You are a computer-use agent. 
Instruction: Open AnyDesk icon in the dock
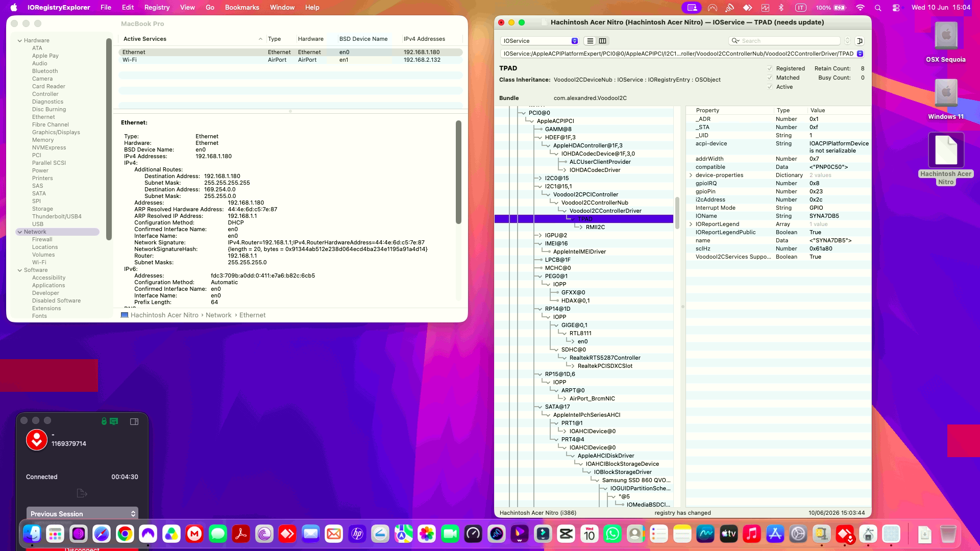(x=287, y=534)
